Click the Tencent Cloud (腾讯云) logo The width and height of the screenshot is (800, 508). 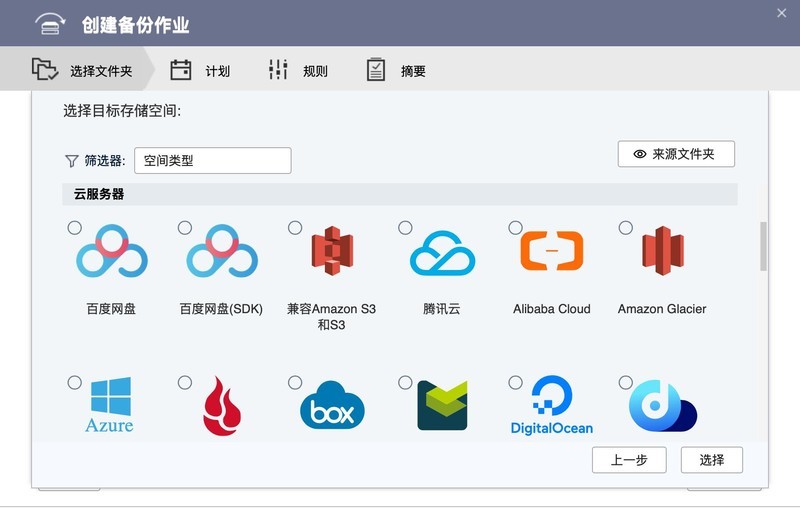[442, 253]
